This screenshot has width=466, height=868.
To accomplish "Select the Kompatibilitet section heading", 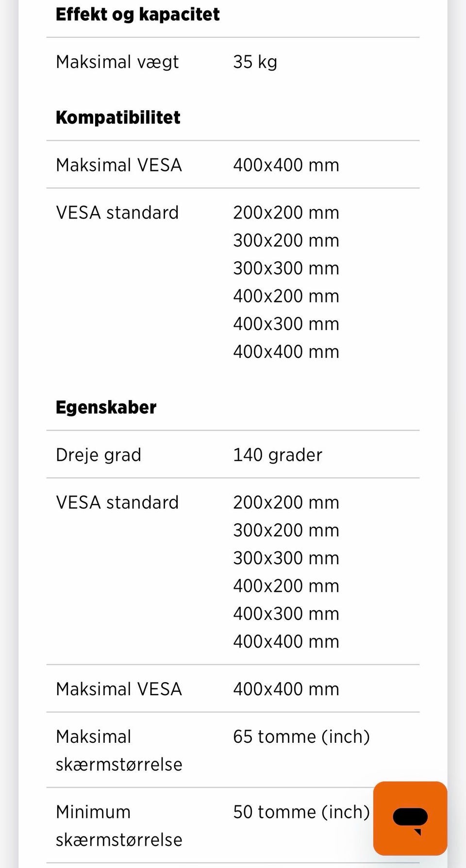I will tap(118, 117).
